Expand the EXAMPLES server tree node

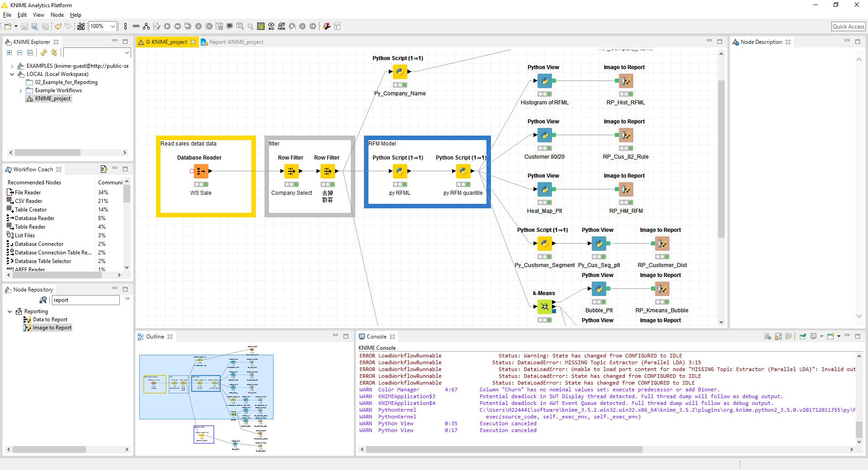(x=12, y=66)
